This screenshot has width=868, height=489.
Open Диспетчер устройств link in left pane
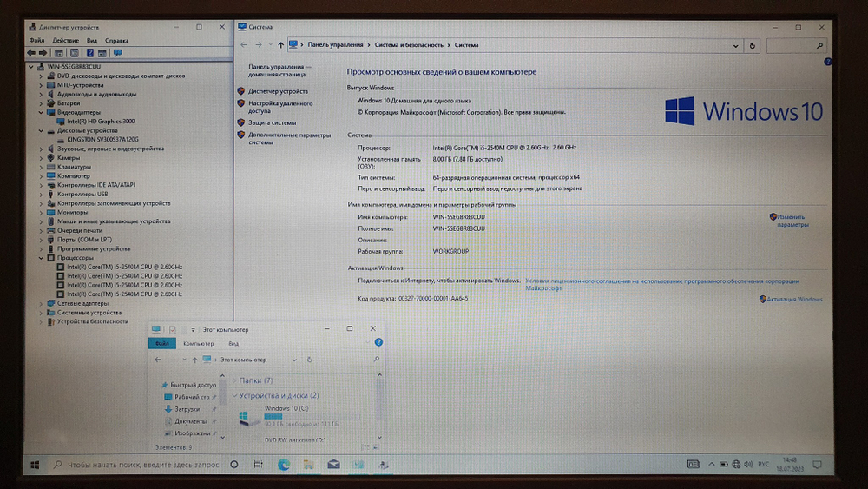[278, 91]
